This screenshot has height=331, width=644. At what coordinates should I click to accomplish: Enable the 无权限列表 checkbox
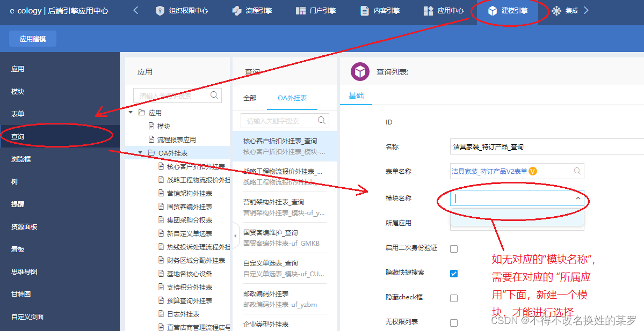pyautogui.click(x=454, y=323)
